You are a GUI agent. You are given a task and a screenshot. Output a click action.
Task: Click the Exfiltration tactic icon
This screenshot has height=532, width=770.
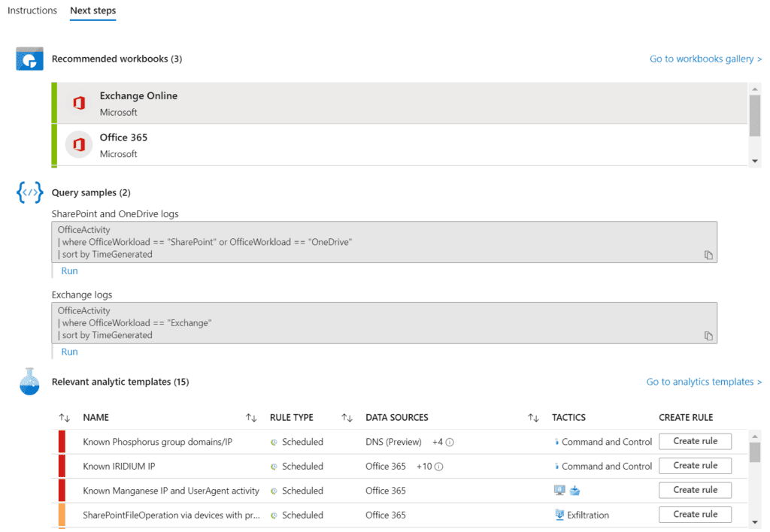[559, 515]
